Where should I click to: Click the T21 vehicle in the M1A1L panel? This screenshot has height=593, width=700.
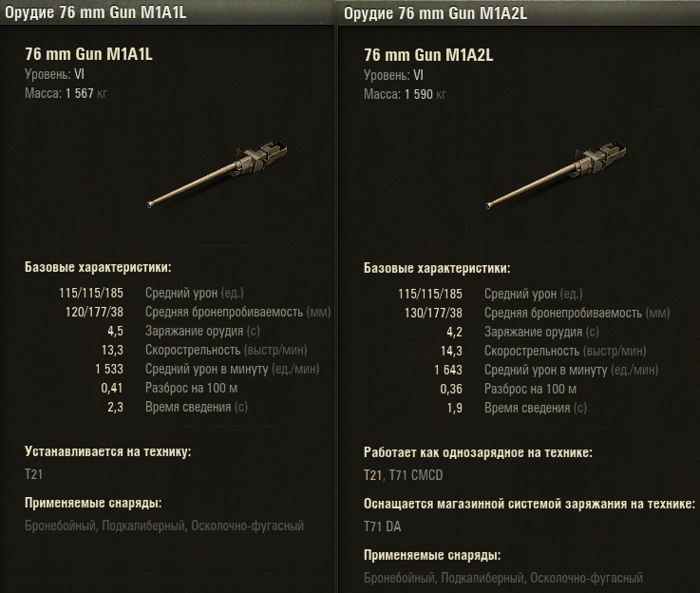[34, 474]
